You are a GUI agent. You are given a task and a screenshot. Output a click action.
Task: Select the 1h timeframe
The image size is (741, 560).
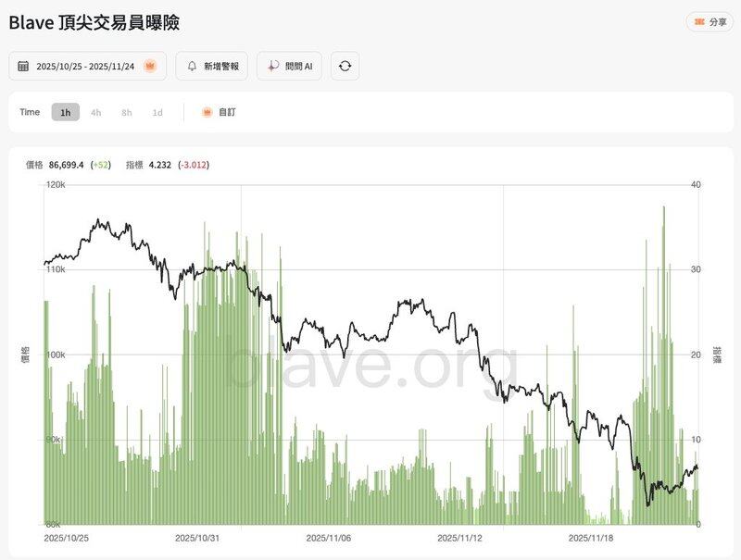(65, 112)
